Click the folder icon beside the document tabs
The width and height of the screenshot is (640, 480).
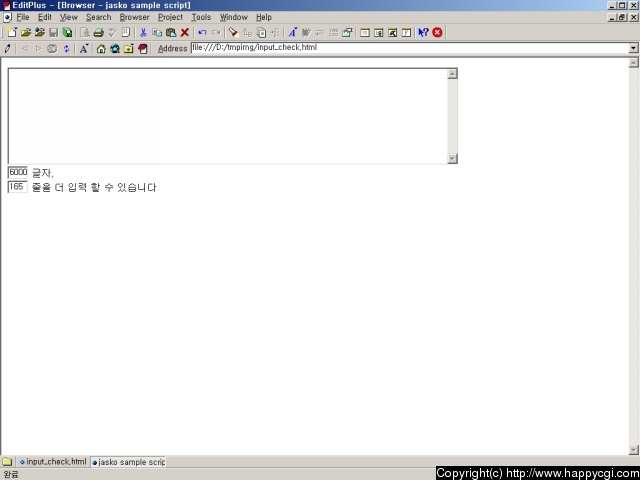7,462
